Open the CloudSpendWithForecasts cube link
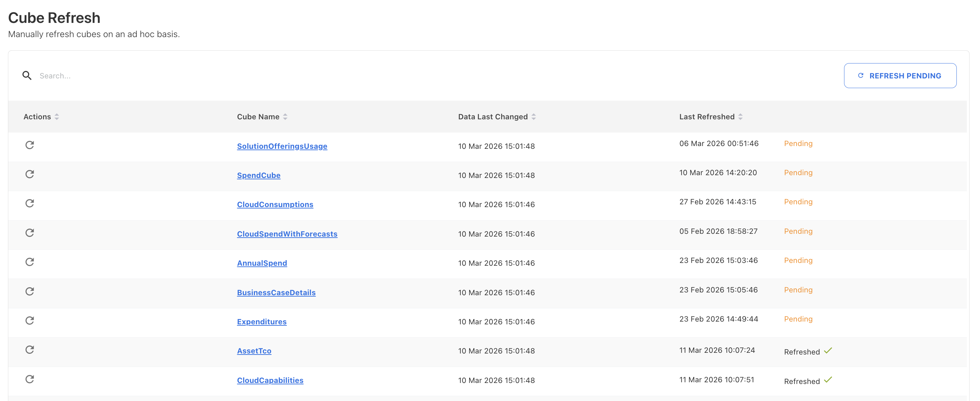Viewport: 980px width, 401px height. point(287,234)
